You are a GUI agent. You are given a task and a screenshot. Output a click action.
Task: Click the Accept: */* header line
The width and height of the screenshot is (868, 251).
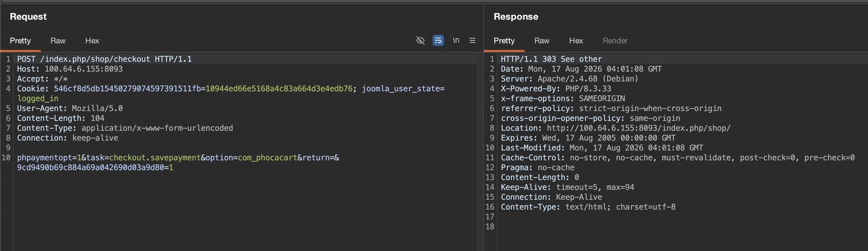(42, 79)
